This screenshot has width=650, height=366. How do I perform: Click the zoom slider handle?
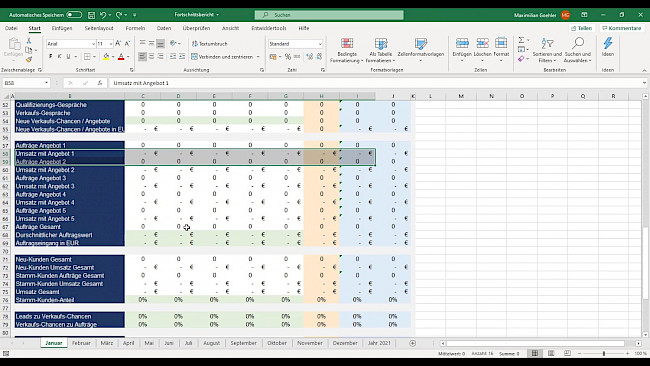(x=604, y=354)
